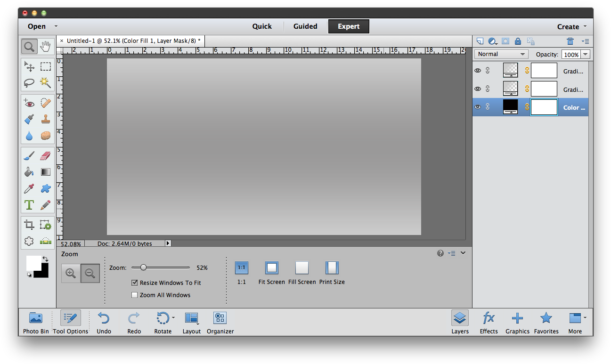The height and width of the screenshot is (364, 611).
Task: Choose the Horizontal Type tool
Action: (29, 205)
